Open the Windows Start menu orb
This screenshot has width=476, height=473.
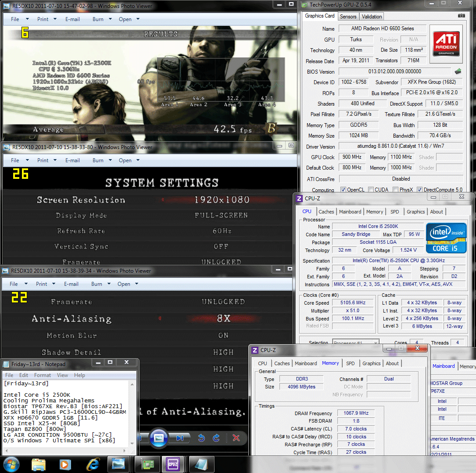pos(11,464)
